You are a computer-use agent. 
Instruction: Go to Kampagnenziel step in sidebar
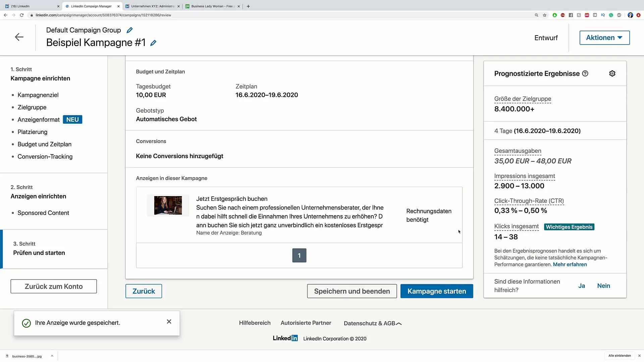[x=38, y=95]
